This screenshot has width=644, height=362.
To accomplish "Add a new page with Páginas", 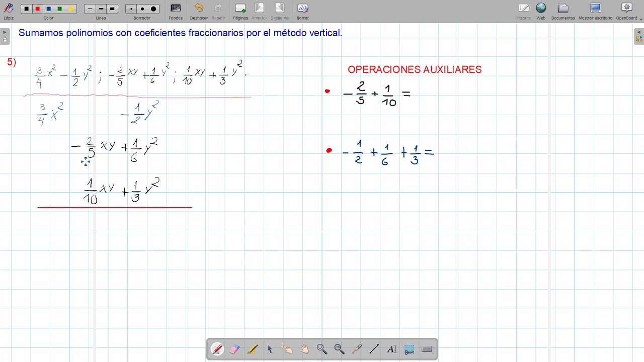I will click(x=240, y=9).
